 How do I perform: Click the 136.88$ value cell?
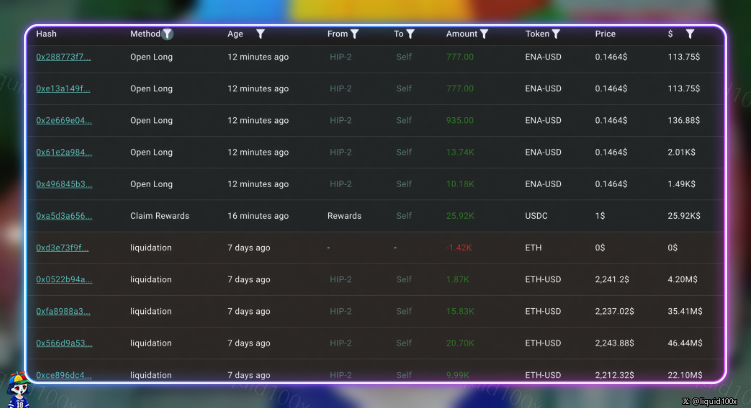tap(683, 121)
